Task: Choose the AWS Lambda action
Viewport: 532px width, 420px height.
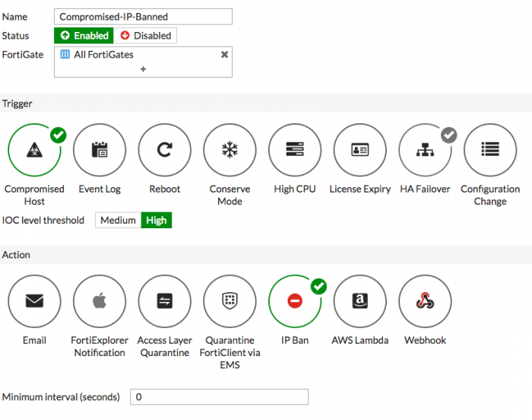Action: click(x=360, y=301)
